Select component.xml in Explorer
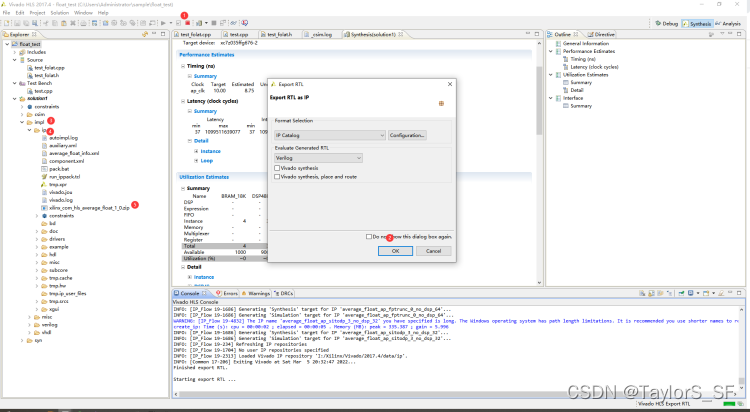This screenshot has width=750, height=412. tap(66, 161)
